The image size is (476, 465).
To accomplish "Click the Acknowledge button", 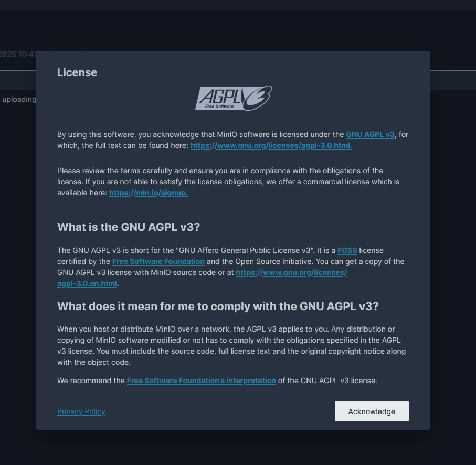I will (372, 411).
